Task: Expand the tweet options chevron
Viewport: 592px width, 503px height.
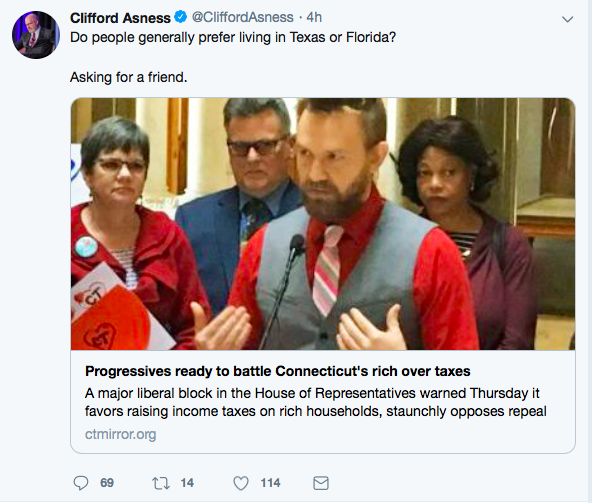Action: (567, 19)
